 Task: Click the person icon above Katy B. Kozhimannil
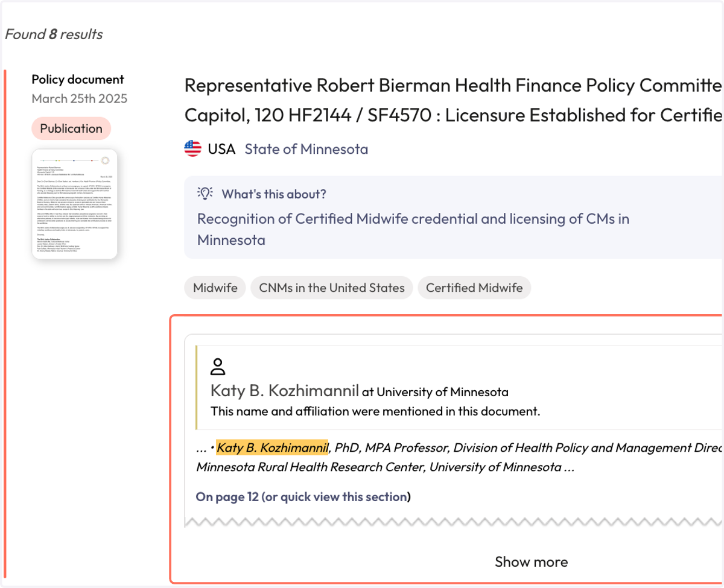(218, 367)
